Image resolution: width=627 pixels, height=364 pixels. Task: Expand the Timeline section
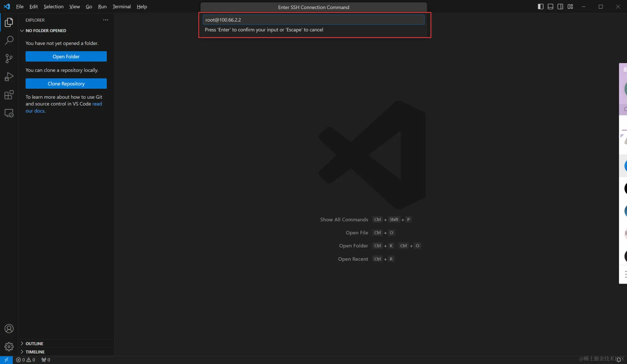tap(35, 352)
